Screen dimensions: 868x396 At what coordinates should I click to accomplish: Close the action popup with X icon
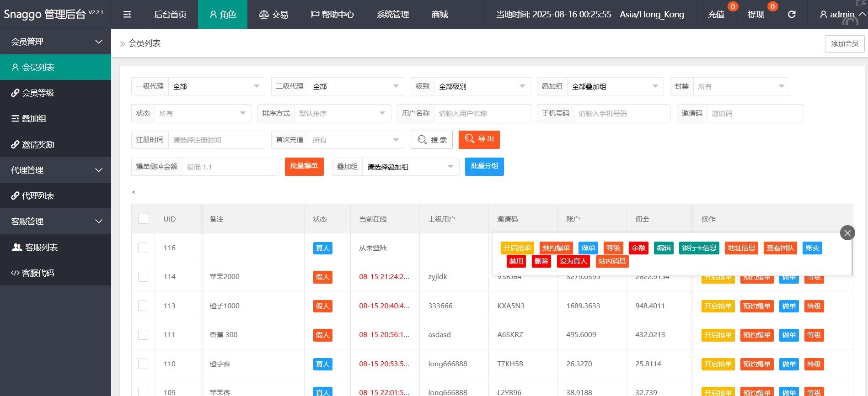pos(847,233)
